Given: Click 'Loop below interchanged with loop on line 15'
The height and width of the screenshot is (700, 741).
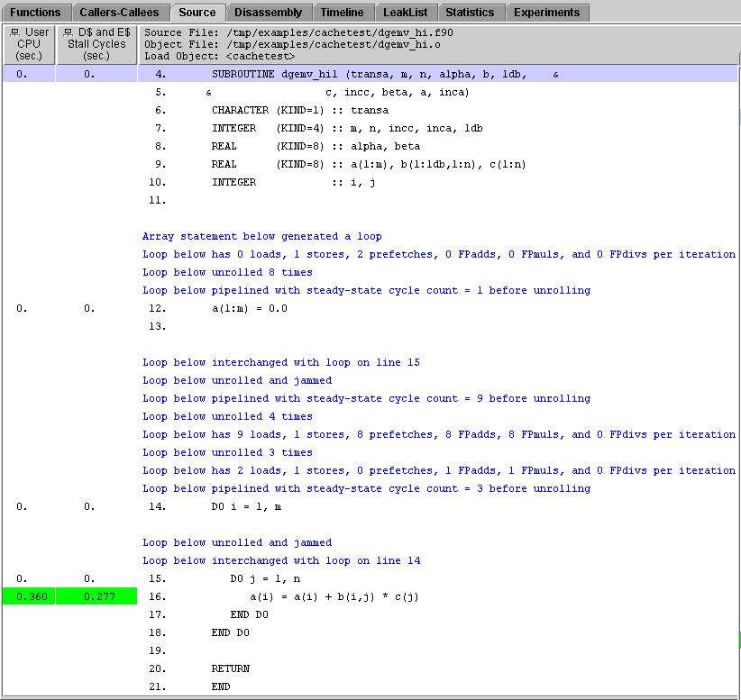Looking at the screenshot, I should click(x=281, y=362).
